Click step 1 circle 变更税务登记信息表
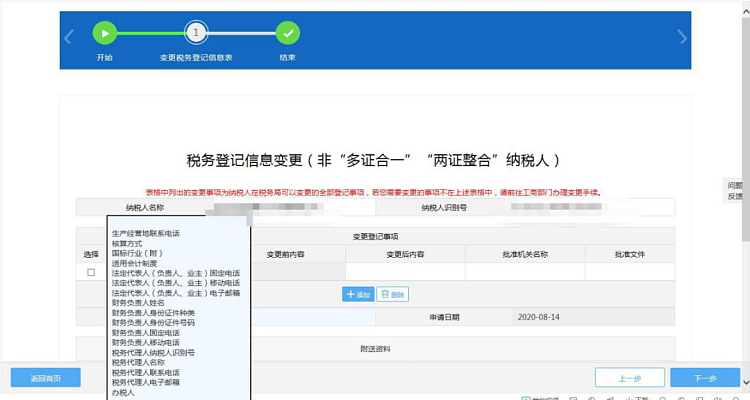750x400 pixels. tap(196, 33)
